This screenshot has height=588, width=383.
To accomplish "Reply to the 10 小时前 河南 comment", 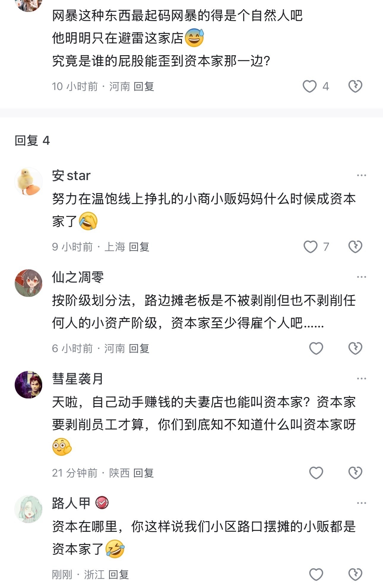I will coord(144,86).
